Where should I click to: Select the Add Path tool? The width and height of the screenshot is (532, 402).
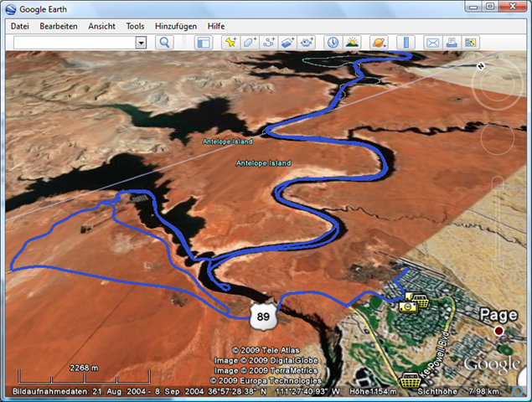[x=269, y=42]
